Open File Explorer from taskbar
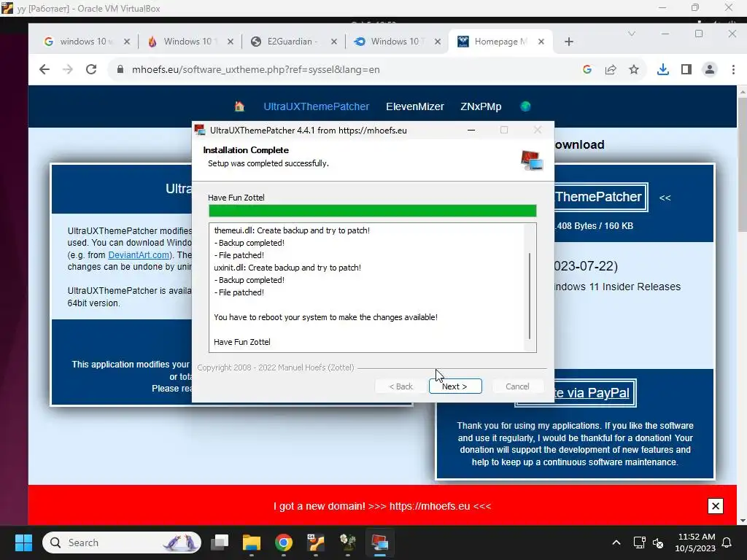The height and width of the screenshot is (560, 747). (x=252, y=542)
